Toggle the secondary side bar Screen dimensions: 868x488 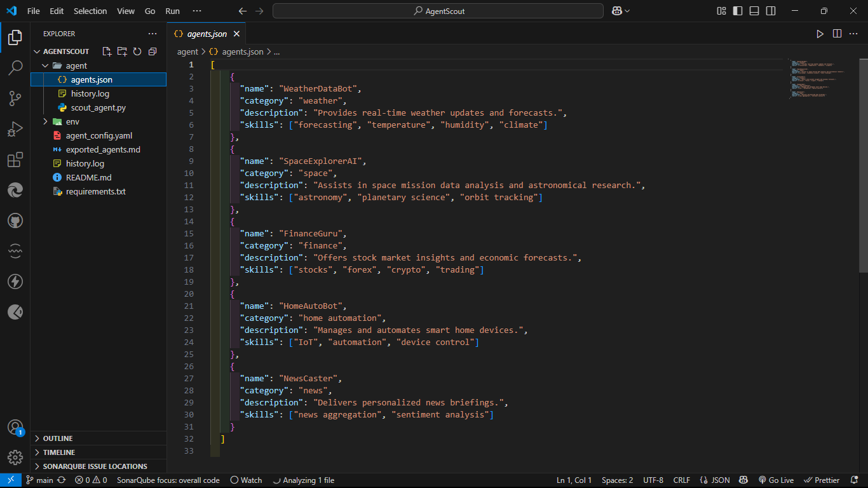[771, 11]
